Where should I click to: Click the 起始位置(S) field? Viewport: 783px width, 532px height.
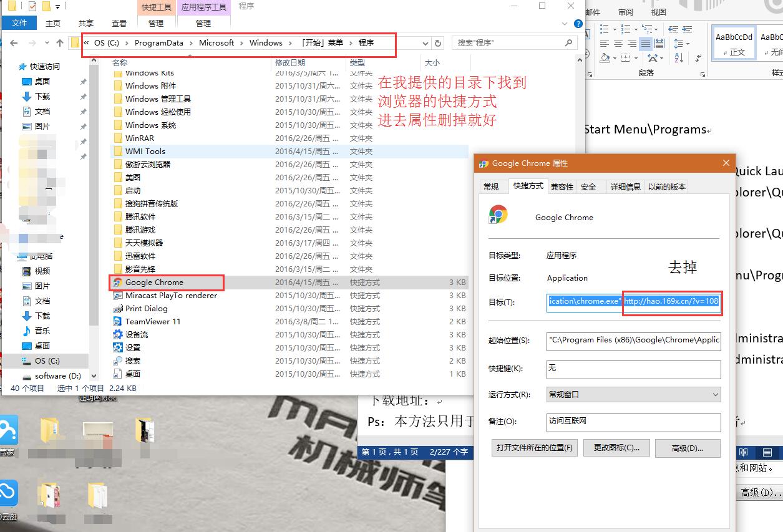click(x=633, y=341)
